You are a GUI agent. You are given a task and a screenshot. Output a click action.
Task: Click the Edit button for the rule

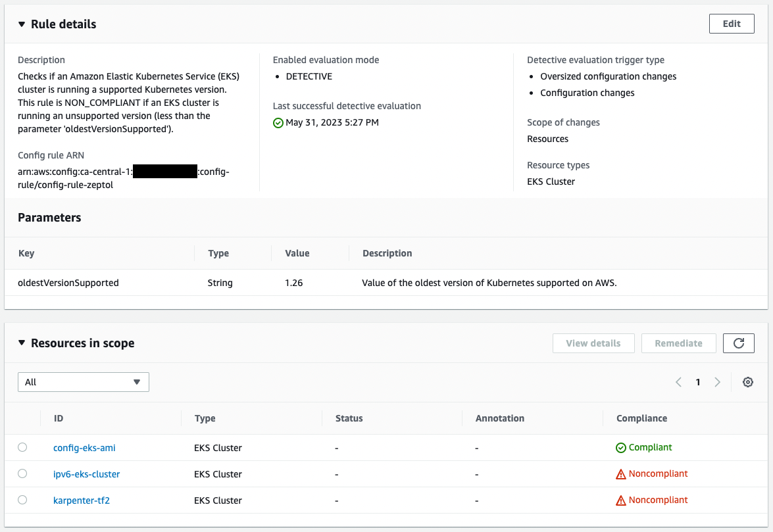coord(731,23)
